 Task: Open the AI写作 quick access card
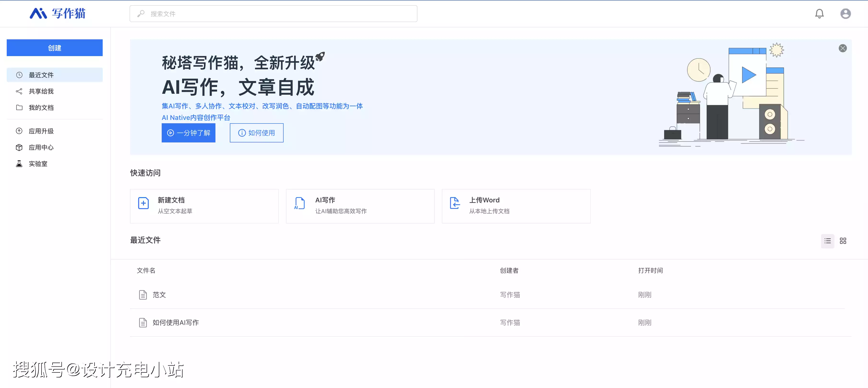360,206
